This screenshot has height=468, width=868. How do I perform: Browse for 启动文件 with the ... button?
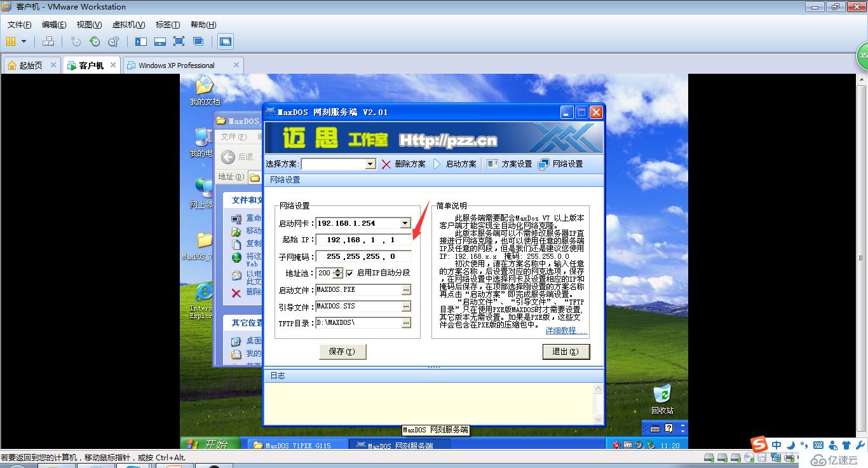pos(406,289)
